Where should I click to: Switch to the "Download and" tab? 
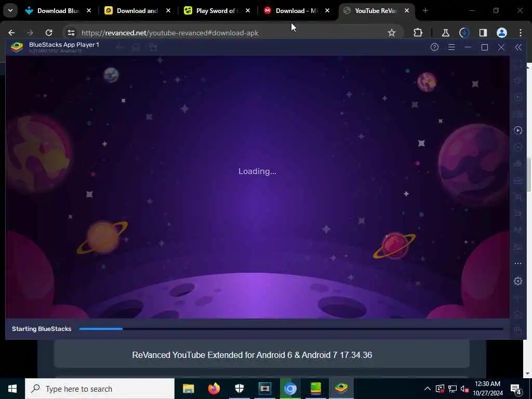[132, 11]
